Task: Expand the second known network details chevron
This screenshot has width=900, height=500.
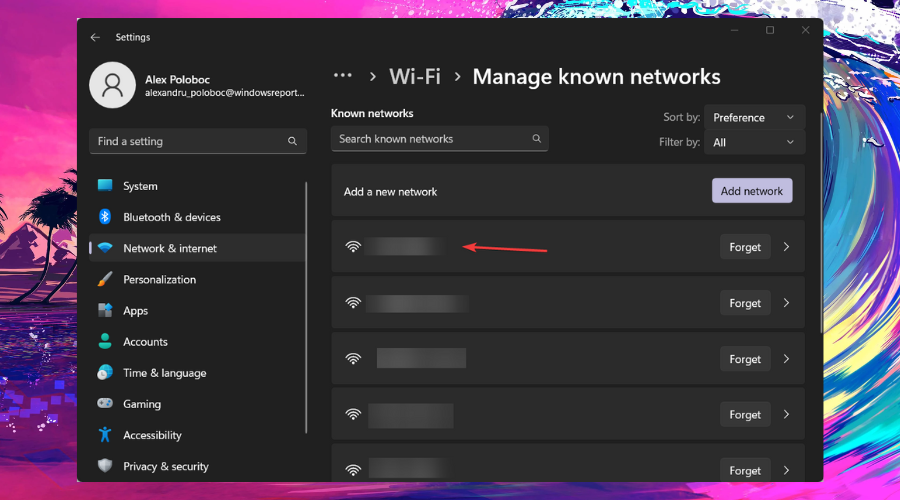Action: pos(786,303)
